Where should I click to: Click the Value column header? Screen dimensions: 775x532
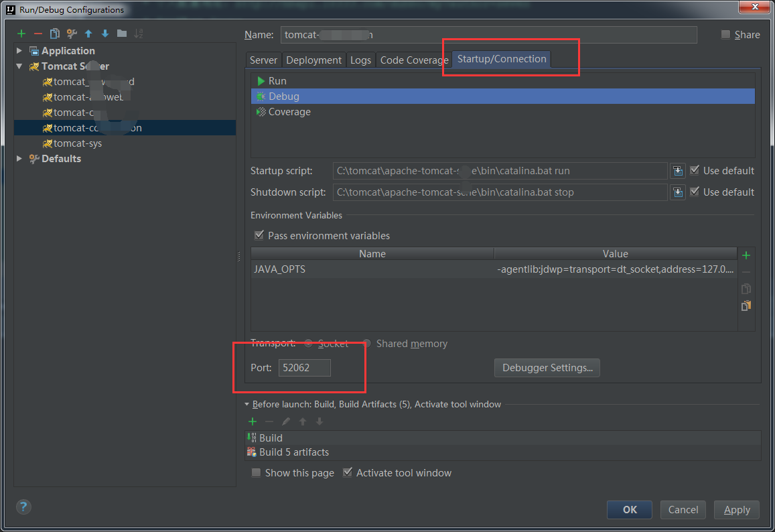[616, 254]
